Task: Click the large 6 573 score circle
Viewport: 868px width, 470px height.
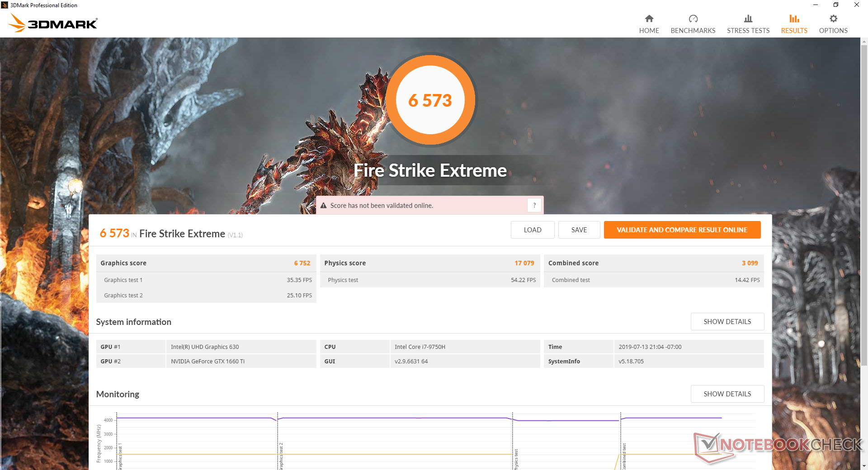Action: point(430,100)
